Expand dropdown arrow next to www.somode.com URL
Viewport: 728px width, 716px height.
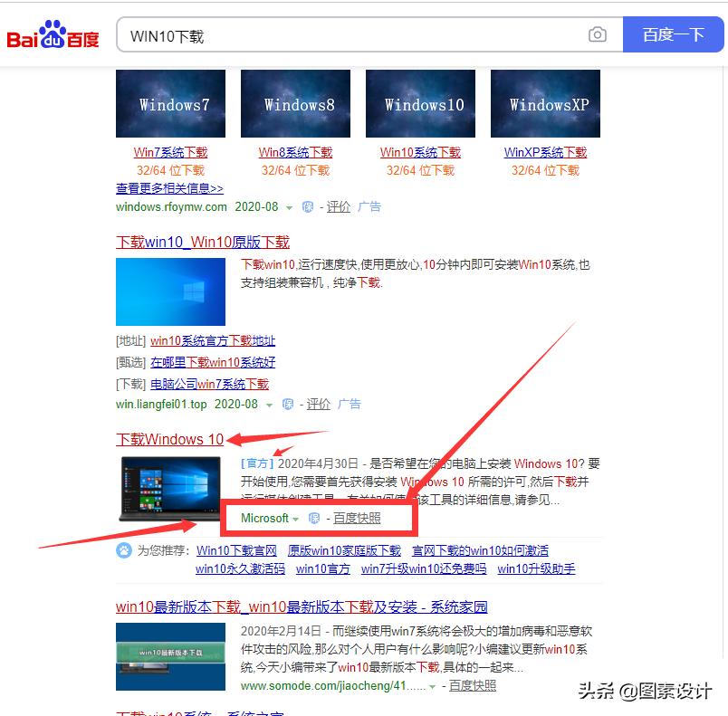click(x=433, y=687)
